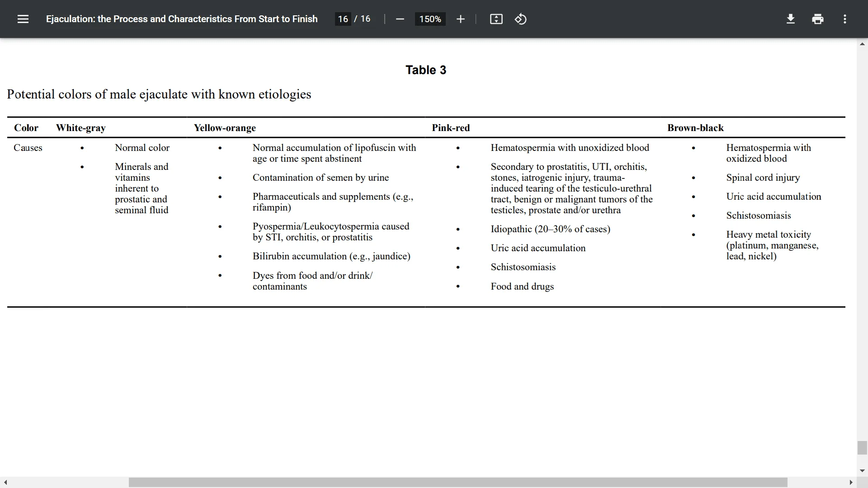The image size is (868, 488).
Task: Click 'Pharmaceuticals and supplements' entry
Action: click(x=333, y=202)
